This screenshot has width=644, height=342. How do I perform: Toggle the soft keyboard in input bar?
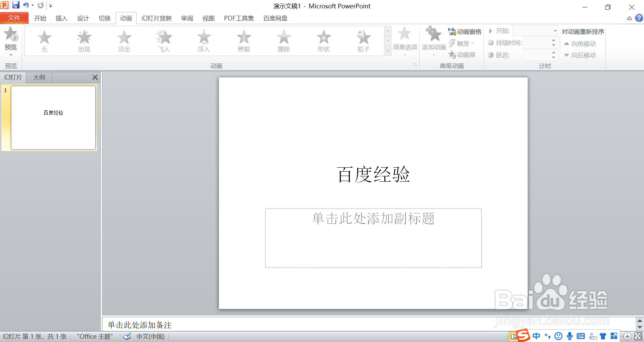(x=581, y=336)
